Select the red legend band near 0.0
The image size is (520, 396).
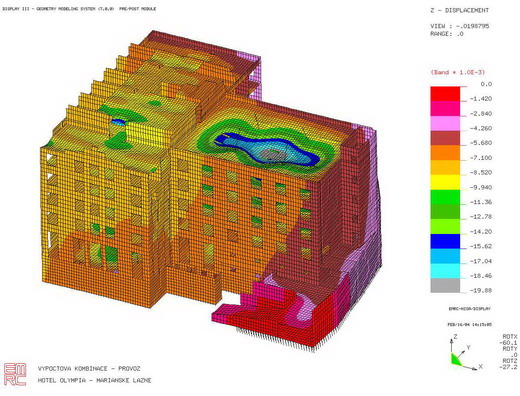[x=445, y=94]
